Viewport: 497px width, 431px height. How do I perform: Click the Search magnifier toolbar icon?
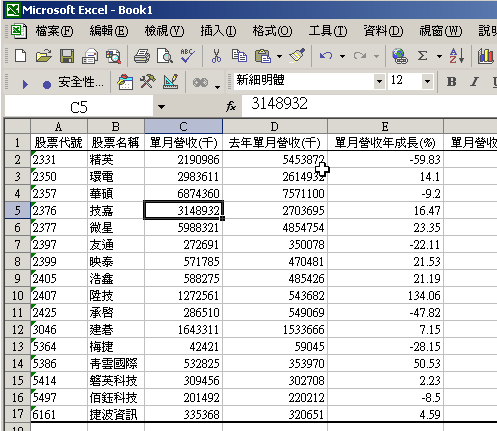(x=113, y=56)
